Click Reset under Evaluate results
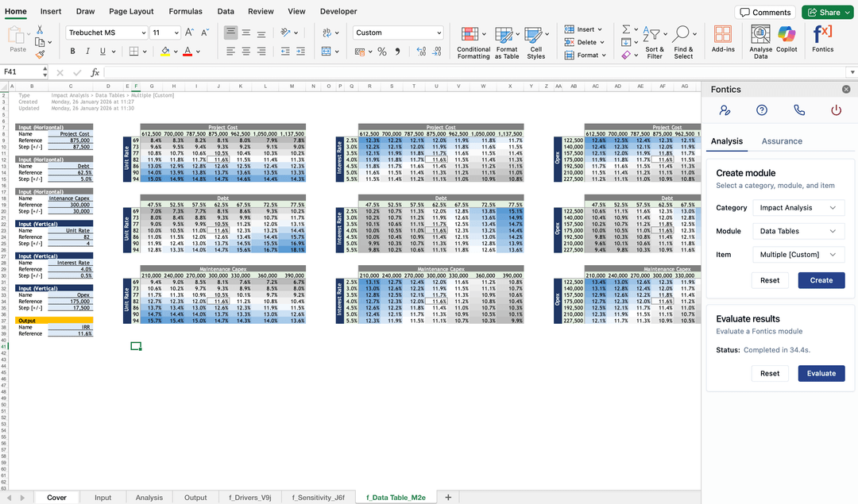Viewport: 858px width, 504px height. tap(770, 373)
